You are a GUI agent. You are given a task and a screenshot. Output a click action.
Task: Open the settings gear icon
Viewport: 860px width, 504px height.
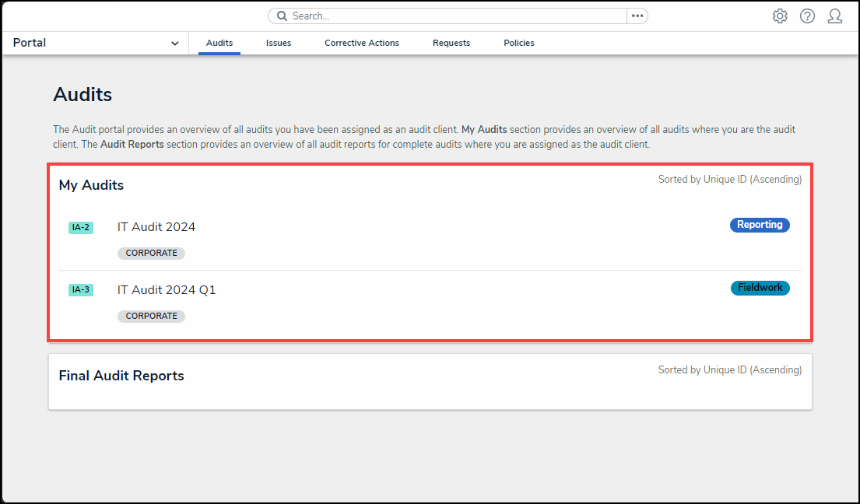point(780,16)
